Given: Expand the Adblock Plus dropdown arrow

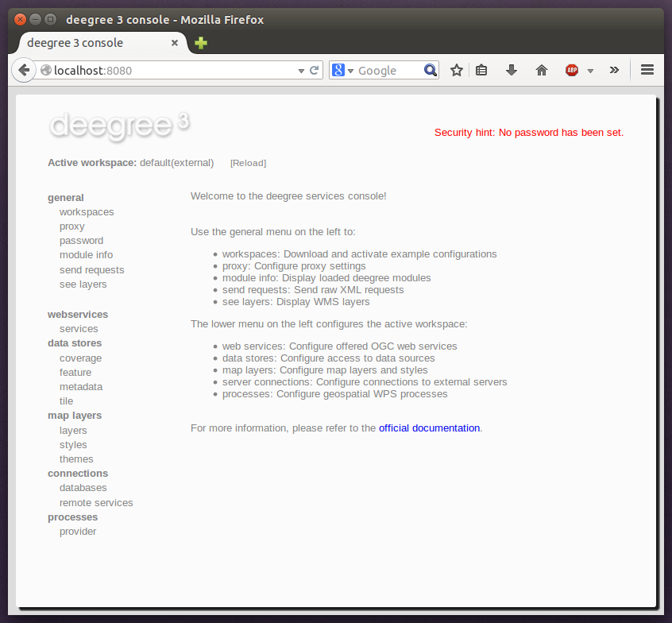Looking at the screenshot, I should (589, 70).
